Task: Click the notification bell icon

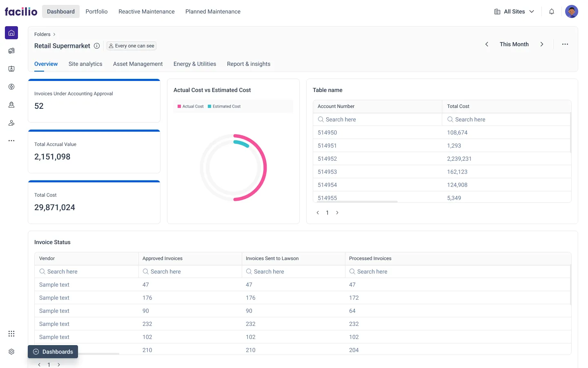Action: tap(551, 11)
